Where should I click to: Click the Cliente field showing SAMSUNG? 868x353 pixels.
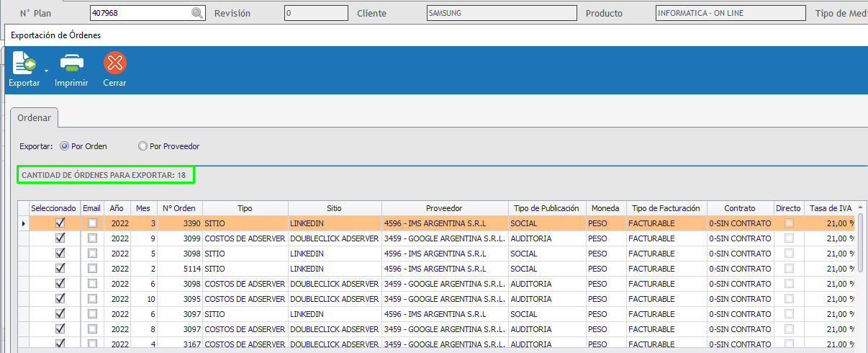pyautogui.click(x=501, y=14)
